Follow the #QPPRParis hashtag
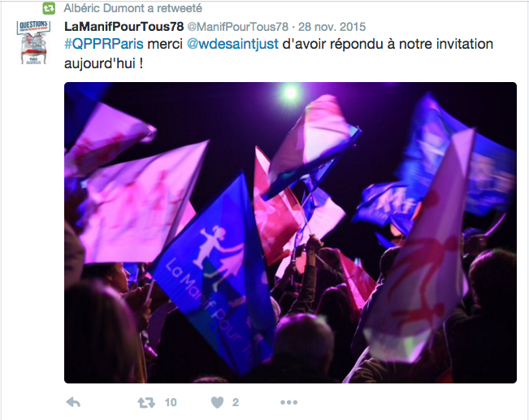Viewport: 529px width, 420px height. [104, 44]
